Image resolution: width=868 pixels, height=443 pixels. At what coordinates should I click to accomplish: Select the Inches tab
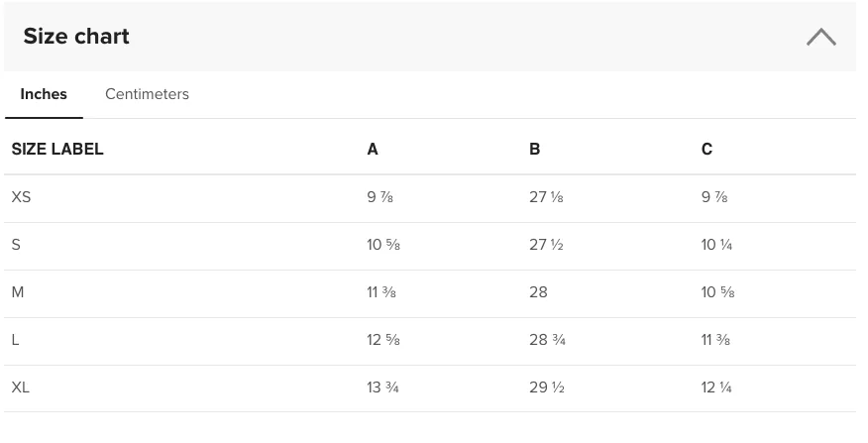pos(44,94)
